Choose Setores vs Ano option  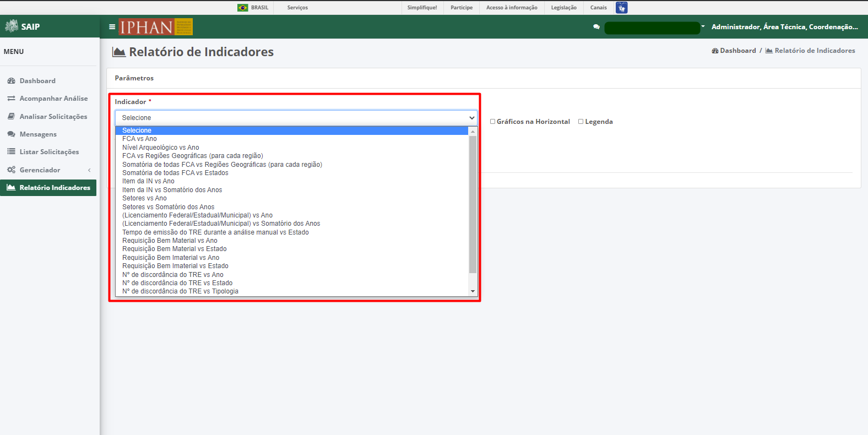point(144,198)
